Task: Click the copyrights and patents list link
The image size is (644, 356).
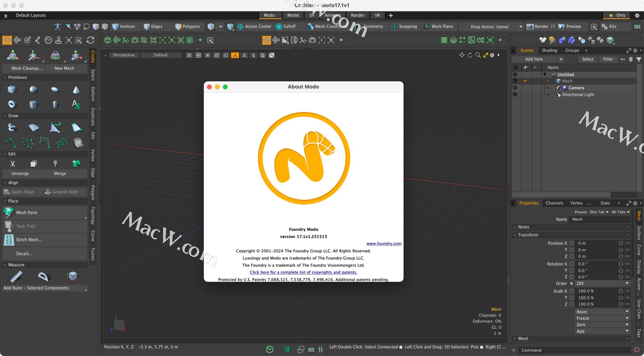Action: click(x=303, y=272)
